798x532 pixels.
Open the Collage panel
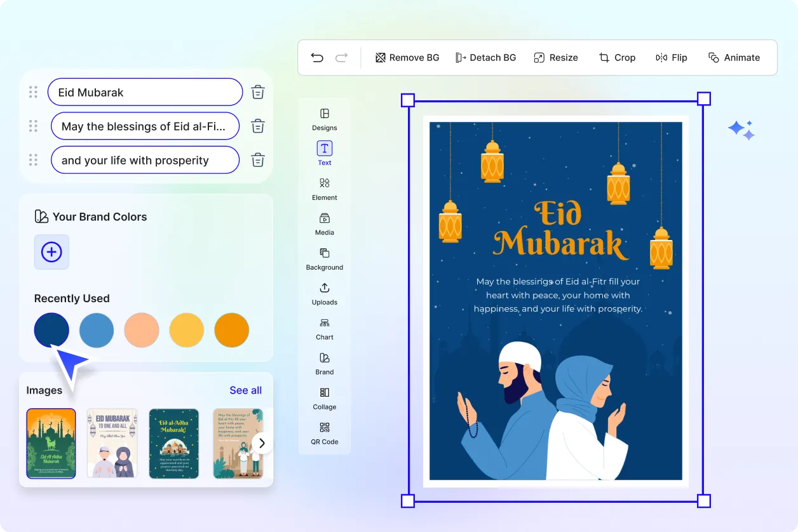324,400
